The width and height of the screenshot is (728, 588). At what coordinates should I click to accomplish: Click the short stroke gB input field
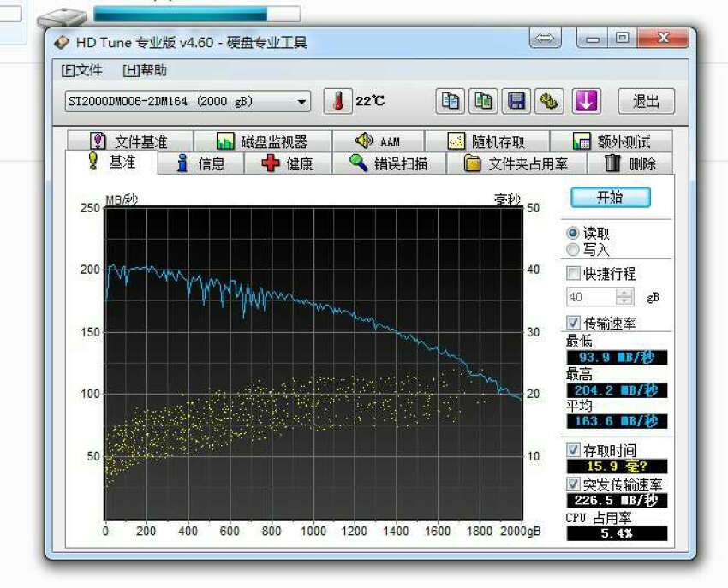tap(592, 297)
